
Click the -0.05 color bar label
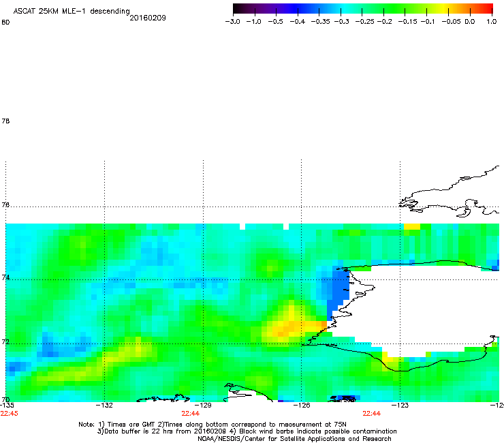[x=451, y=22]
